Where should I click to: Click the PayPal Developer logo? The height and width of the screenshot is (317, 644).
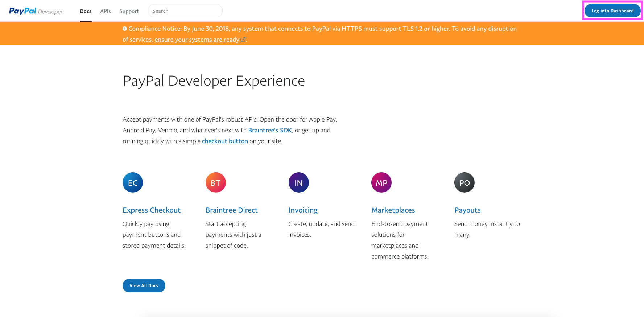coord(36,11)
